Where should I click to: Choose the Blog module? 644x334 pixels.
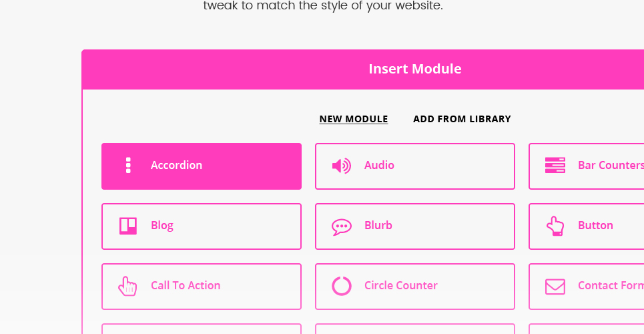[202, 226]
